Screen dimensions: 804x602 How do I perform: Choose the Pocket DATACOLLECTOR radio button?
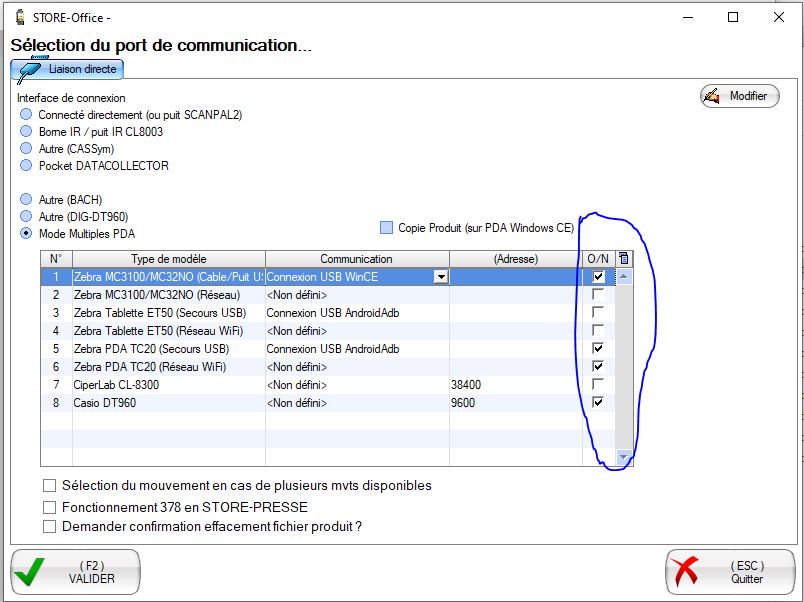tap(26, 166)
